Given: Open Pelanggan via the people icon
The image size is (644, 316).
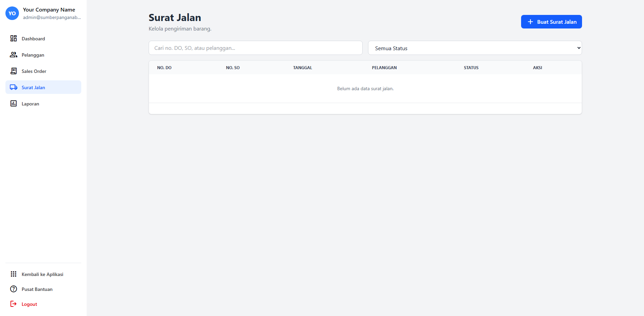Looking at the screenshot, I should click(x=14, y=55).
